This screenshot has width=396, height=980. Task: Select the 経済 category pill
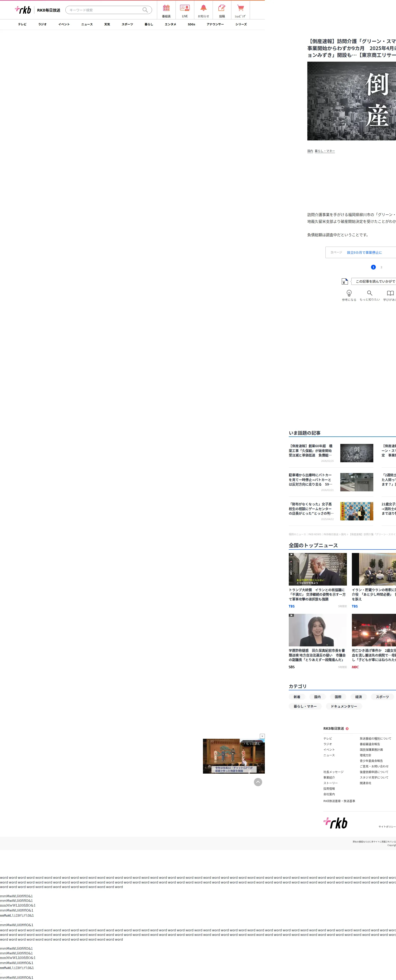point(358,697)
